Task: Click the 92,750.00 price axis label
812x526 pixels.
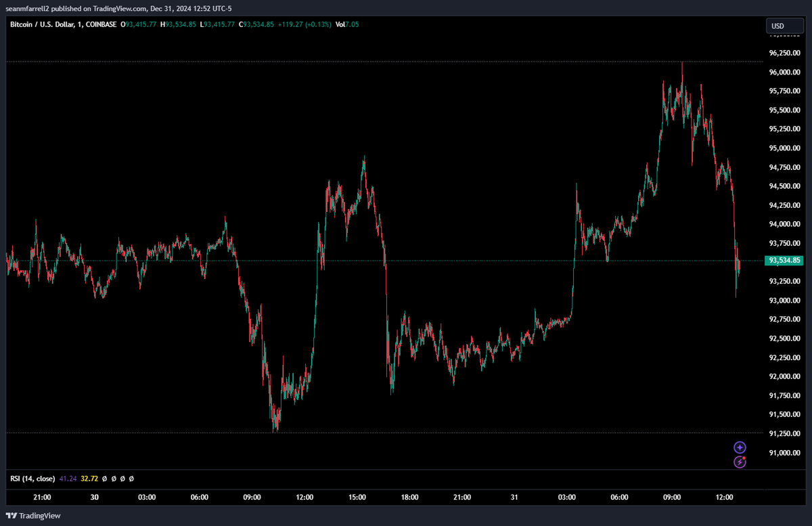Action: point(785,320)
